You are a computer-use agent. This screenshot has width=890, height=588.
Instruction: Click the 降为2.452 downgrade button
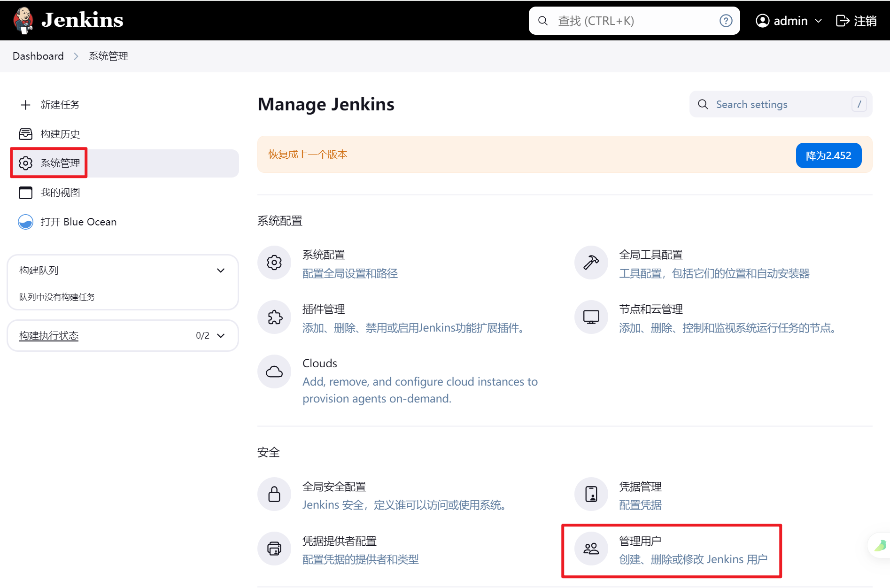click(828, 155)
